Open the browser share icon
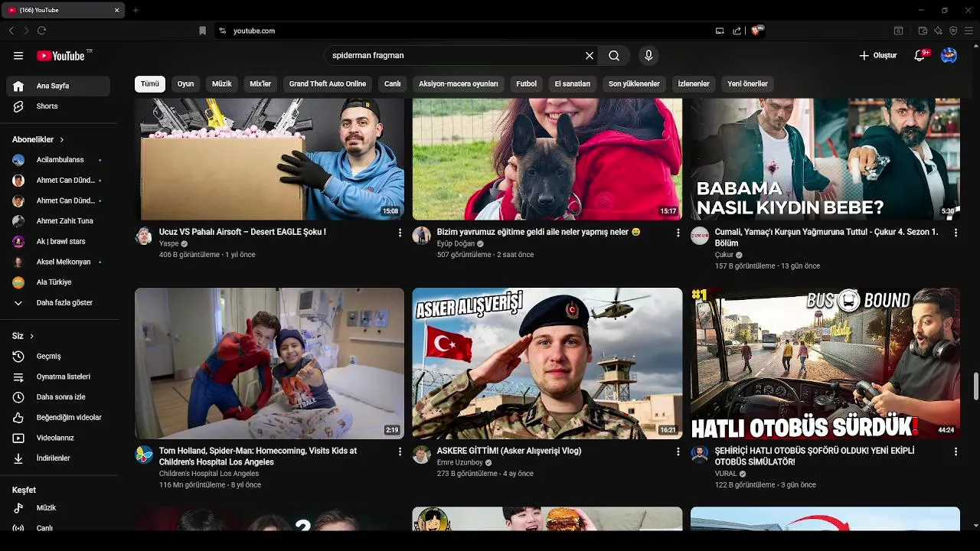The height and width of the screenshot is (551, 980). point(737,31)
